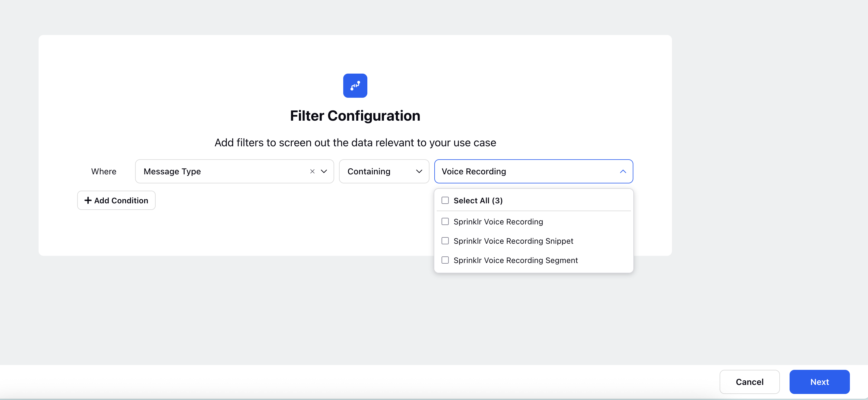Viewport: 868px width, 400px height.
Task: Click the Cancel button
Action: [x=749, y=382]
